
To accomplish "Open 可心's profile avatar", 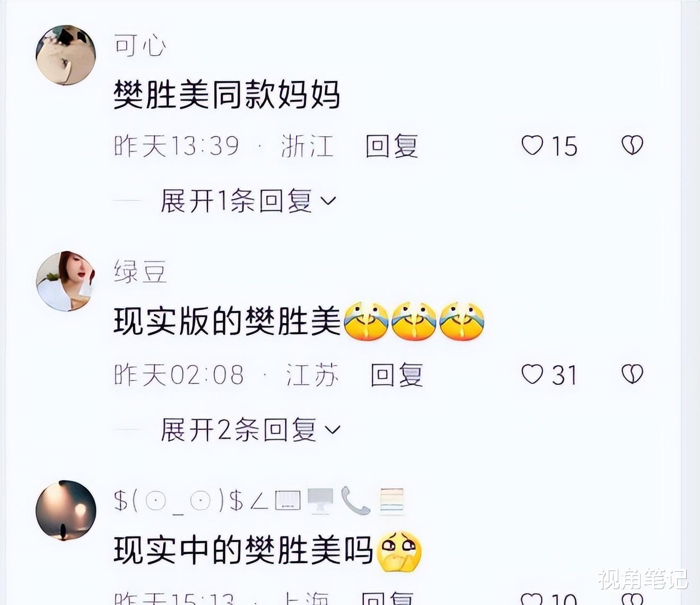I will (x=66, y=55).
